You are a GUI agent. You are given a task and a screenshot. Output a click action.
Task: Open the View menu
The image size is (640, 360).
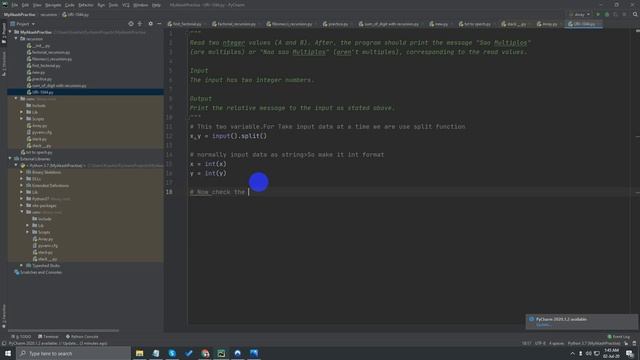(x=37, y=5)
